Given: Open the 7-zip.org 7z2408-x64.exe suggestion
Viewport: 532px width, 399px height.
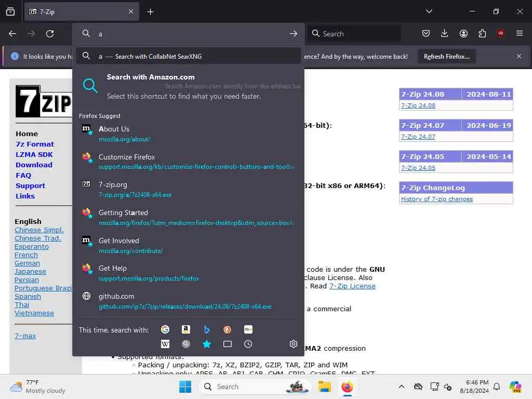Looking at the screenshot, I should [x=188, y=189].
